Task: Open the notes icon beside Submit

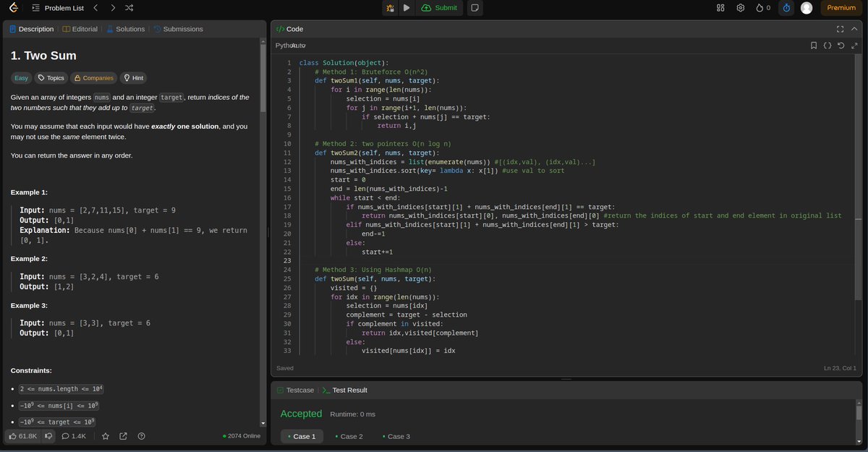Action: pyautogui.click(x=475, y=8)
